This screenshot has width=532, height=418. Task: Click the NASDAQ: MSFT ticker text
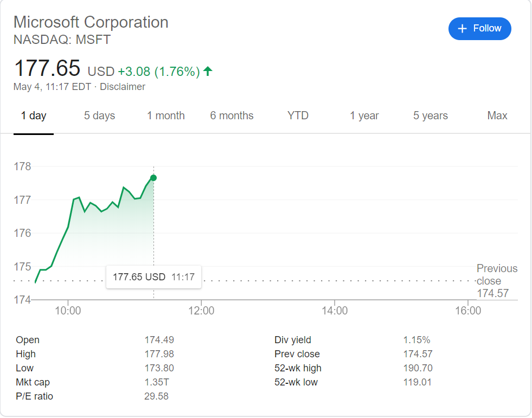coord(62,40)
